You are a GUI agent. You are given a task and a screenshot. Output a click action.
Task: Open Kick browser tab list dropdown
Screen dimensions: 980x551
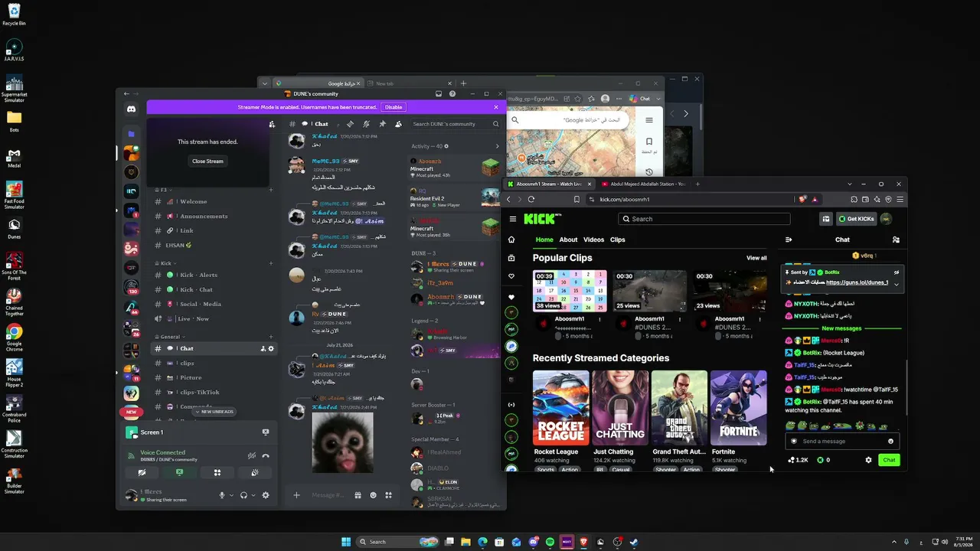click(x=850, y=184)
